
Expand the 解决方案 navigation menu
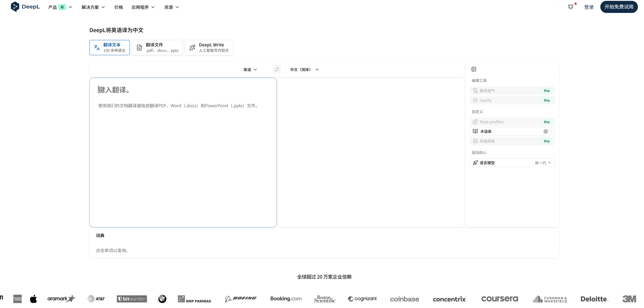[x=93, y=7]
